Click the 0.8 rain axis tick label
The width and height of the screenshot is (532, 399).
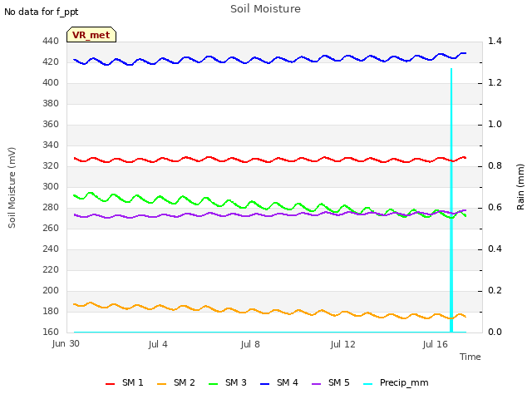coord(495,166)
